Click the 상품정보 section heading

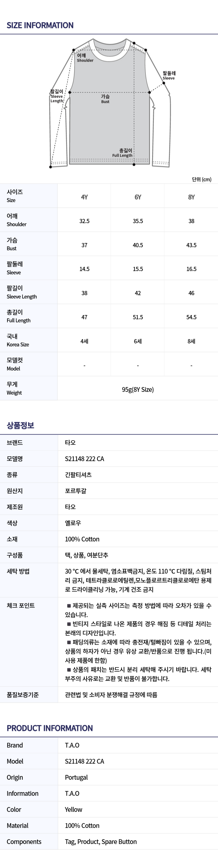click(20, 425)
